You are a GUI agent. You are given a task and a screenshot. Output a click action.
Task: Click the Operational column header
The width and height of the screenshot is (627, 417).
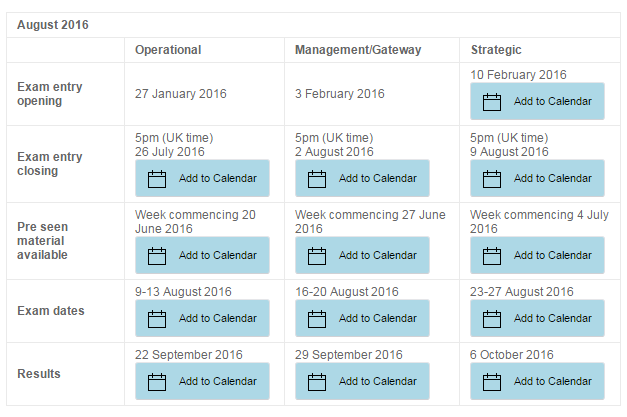168,50
